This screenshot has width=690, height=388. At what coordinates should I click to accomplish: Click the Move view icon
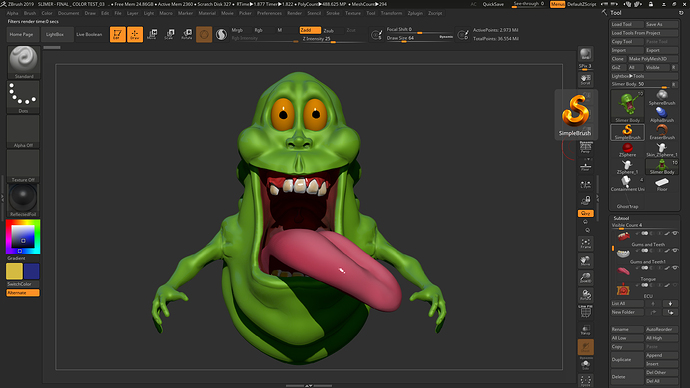585,260
